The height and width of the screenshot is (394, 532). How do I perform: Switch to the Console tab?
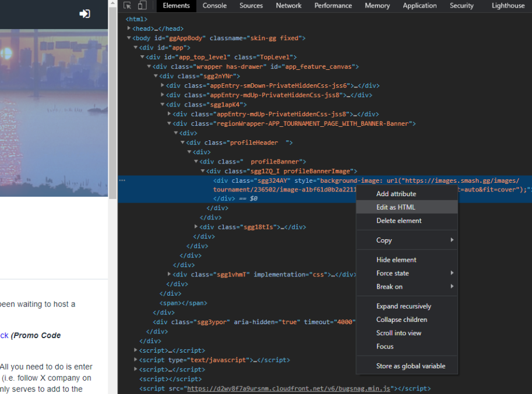coord(214,6)
